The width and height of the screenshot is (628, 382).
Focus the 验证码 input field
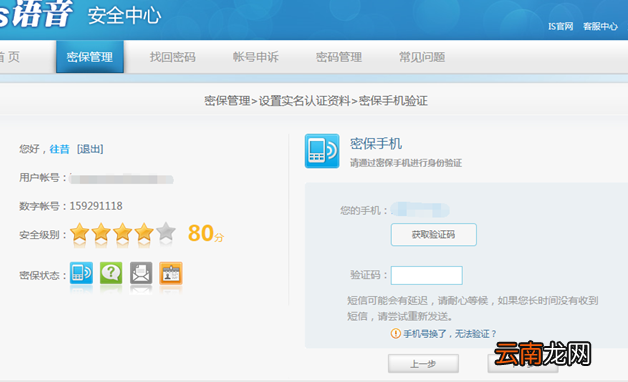427,275
